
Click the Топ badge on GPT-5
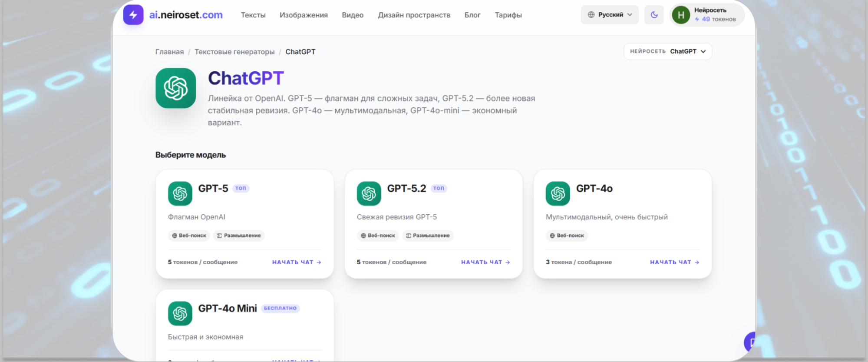coord(241,188)
